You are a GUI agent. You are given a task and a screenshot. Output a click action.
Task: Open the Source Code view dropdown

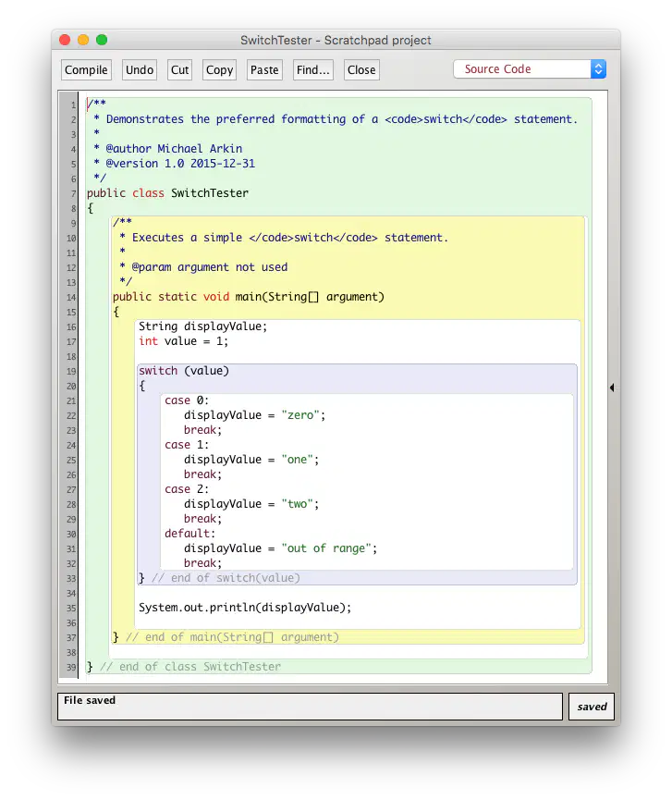point(530,68)
